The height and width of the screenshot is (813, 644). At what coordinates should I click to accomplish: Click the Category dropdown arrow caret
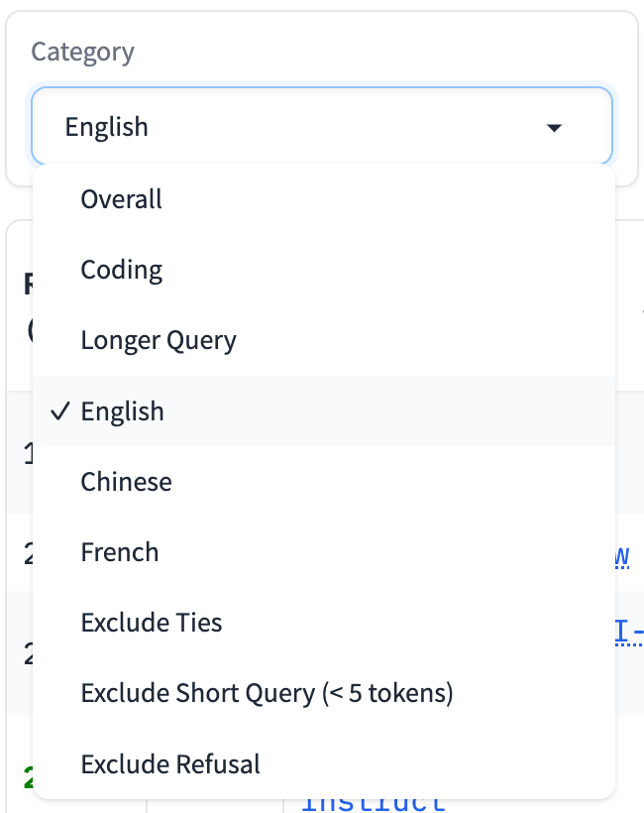point(554,128)
